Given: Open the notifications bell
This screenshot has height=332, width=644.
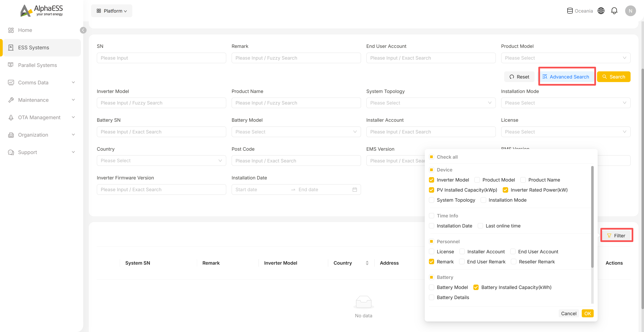Looking at the screenshot, I should point(614,11).
